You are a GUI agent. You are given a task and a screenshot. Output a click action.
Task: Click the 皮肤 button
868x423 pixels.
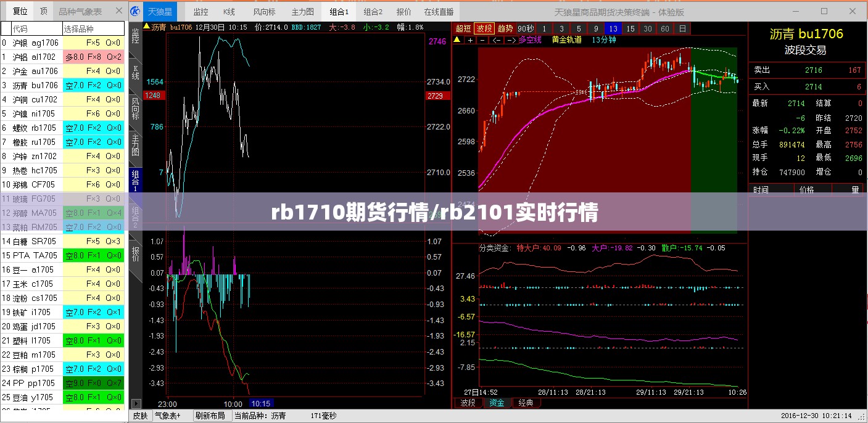[x=141, y=416]
